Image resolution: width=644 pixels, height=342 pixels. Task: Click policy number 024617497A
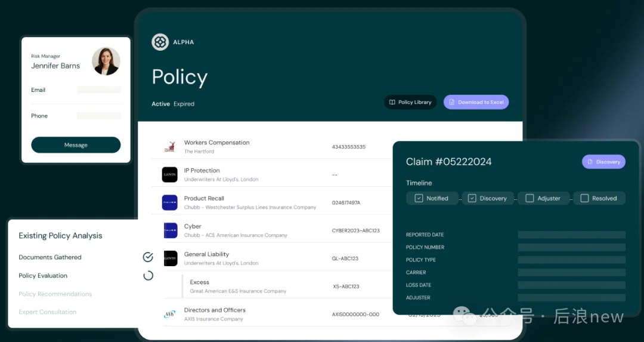click(x=346, y=203)
